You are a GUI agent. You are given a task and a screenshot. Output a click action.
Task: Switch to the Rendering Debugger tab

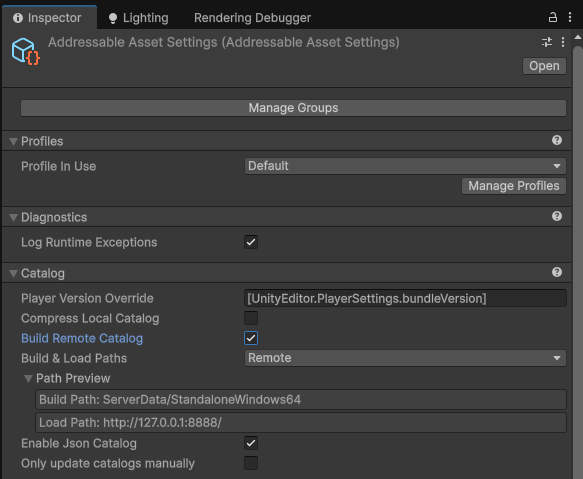point(252,17)
